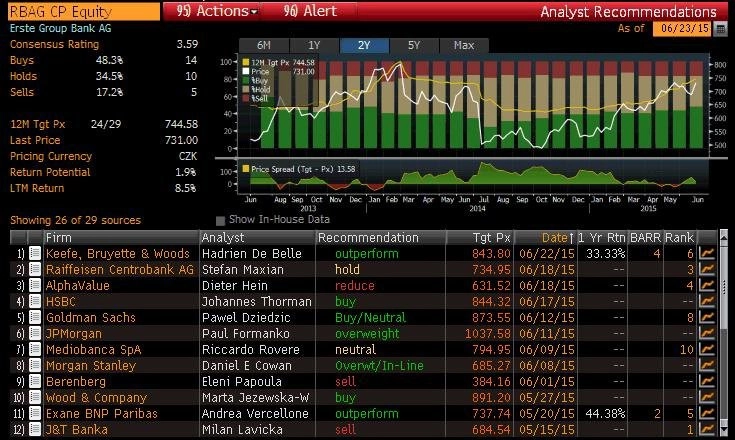Select the 1Y chart range tab

314,45
